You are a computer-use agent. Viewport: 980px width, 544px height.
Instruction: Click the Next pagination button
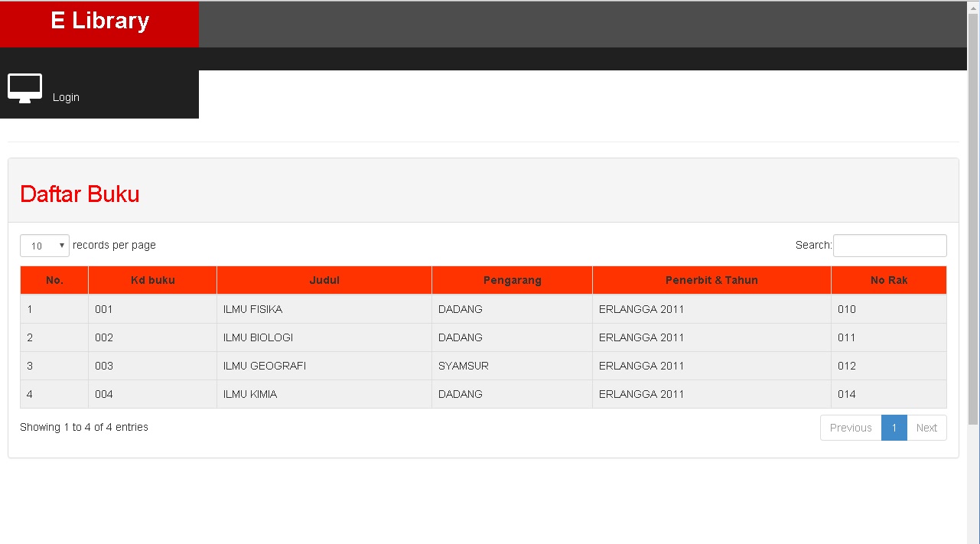tap(926, 427)
